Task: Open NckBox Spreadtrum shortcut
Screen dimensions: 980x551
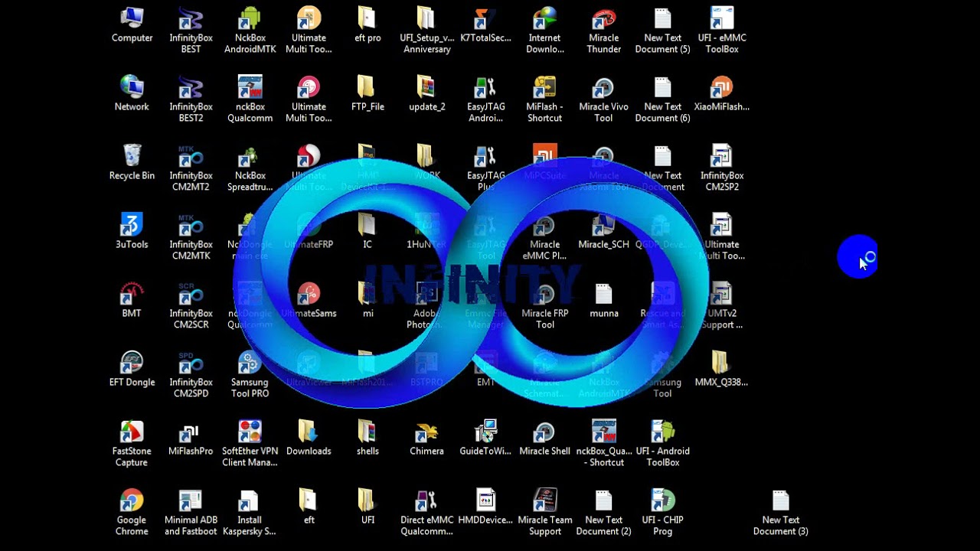Action: click(x=250, y=168)
